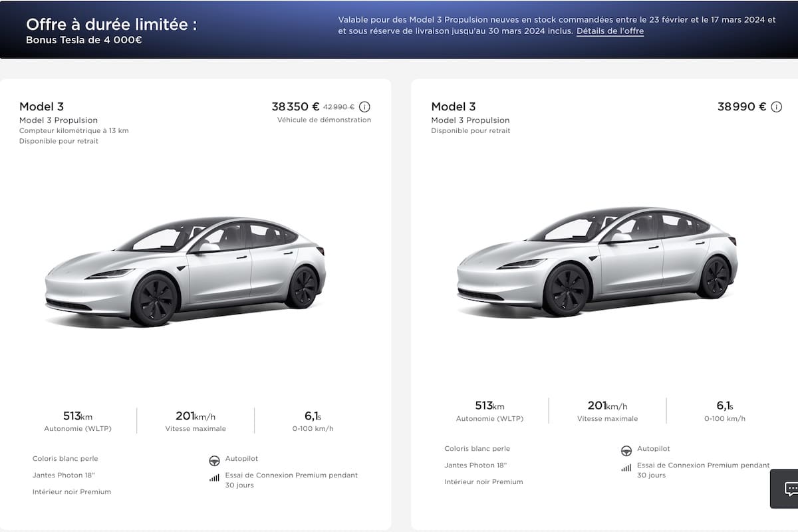Screen dimensions: 798x532
Task: Click Autopilot steering wheel icon in right card
Action: pos(626,450)
